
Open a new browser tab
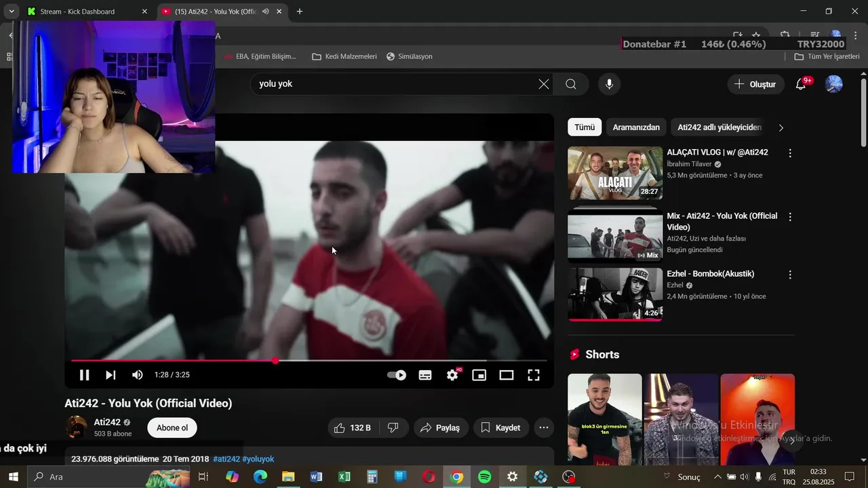(300, 12)
